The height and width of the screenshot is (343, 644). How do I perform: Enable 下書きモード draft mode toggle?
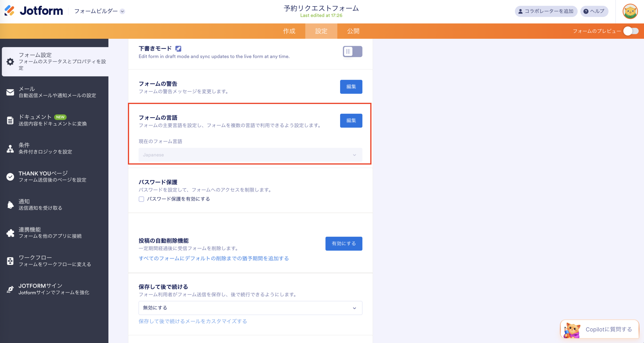352,52
